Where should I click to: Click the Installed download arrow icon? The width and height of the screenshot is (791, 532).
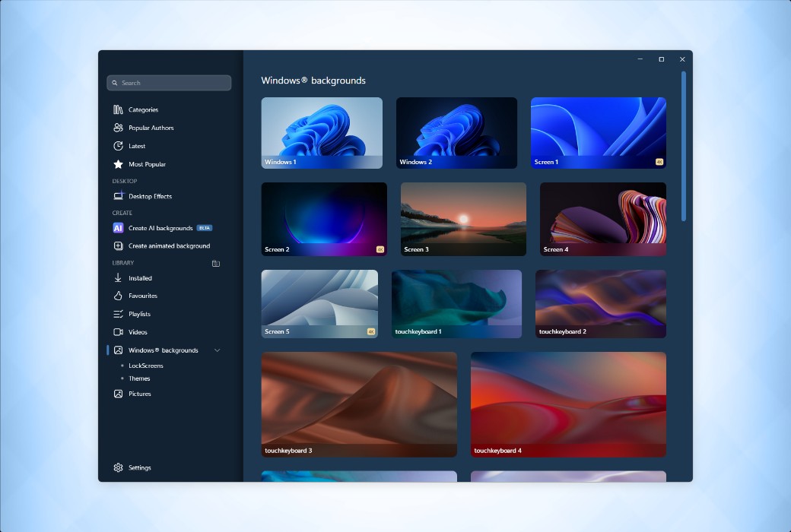pos(118,278)
